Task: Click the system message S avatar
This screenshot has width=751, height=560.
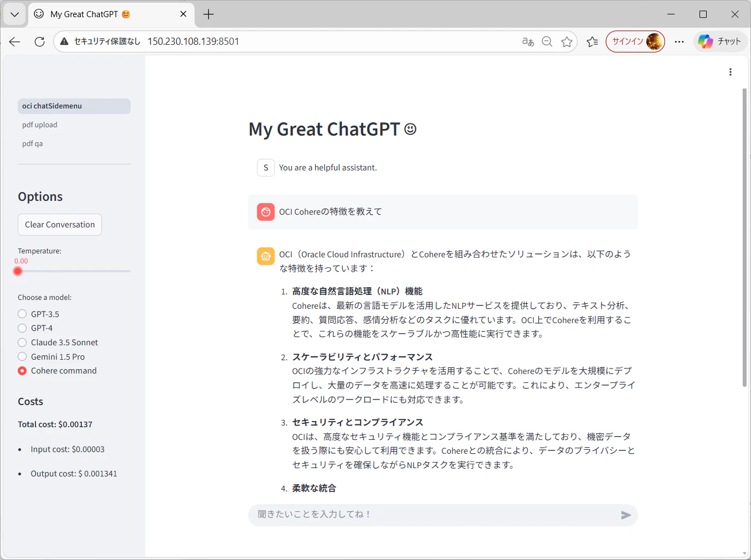Action: 266,168
